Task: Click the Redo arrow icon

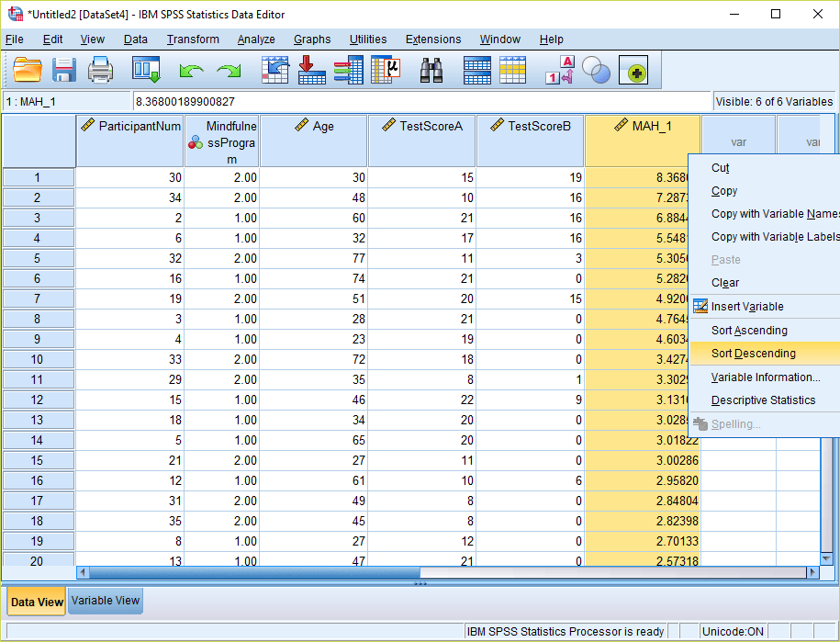Action: click(x=228, y=71)
